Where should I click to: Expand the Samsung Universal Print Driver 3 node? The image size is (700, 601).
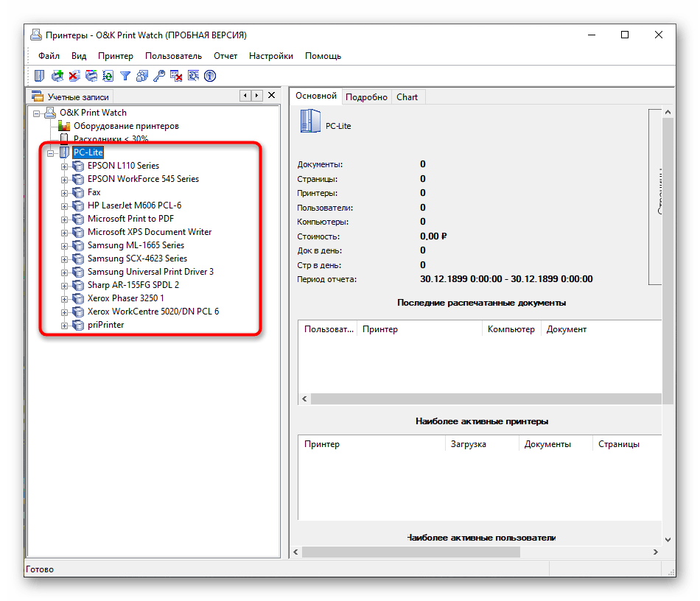[64, 273]
